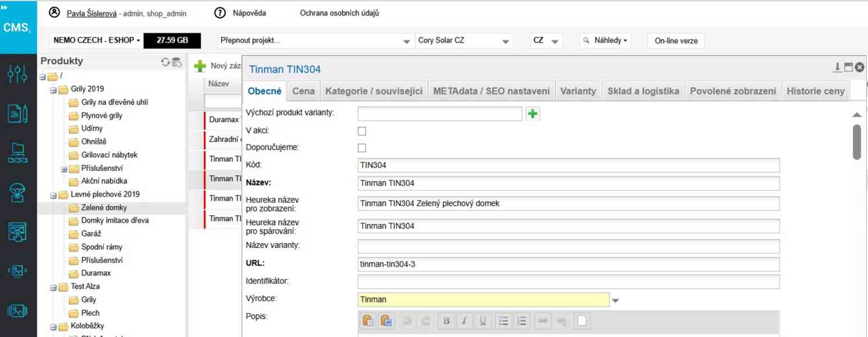The height and width of the screenshot is (337, 868).
Task: Click the insert link icon in Popis
Action: coord(542,321)
